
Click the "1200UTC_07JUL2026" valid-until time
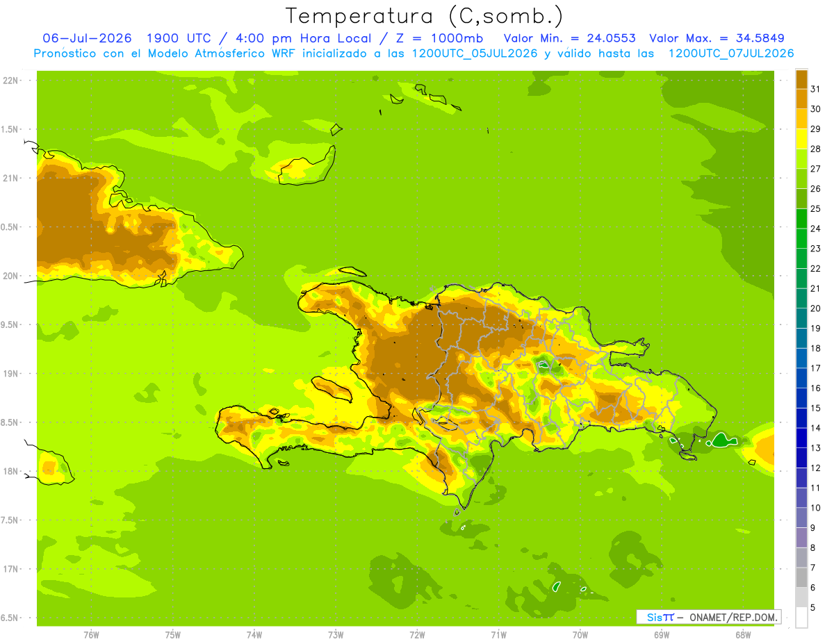click(731, 53)
